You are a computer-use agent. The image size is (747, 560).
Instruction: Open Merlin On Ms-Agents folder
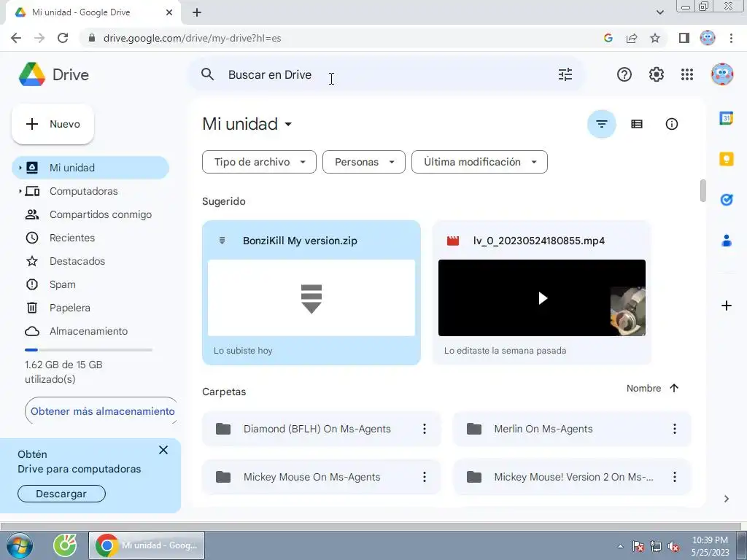[x=572, y=429]
